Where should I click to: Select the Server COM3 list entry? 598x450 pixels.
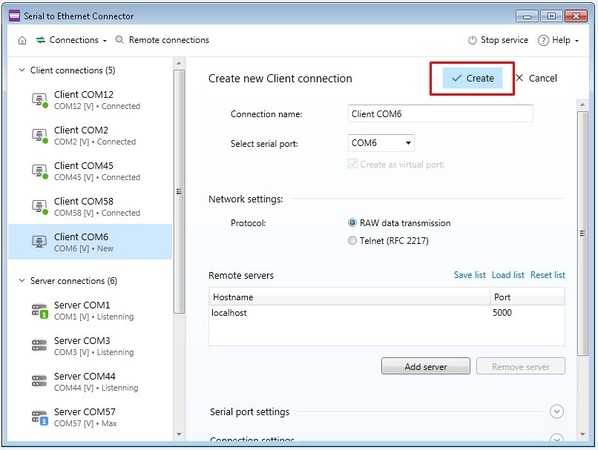90,346
